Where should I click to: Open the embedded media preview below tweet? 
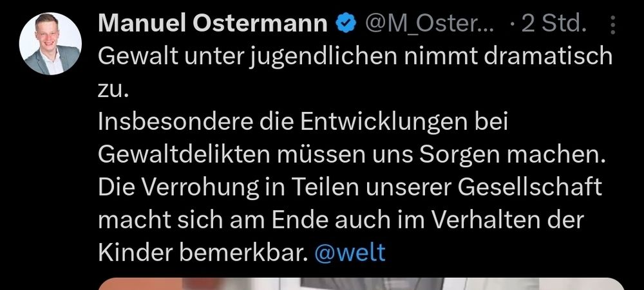(361, 284)
